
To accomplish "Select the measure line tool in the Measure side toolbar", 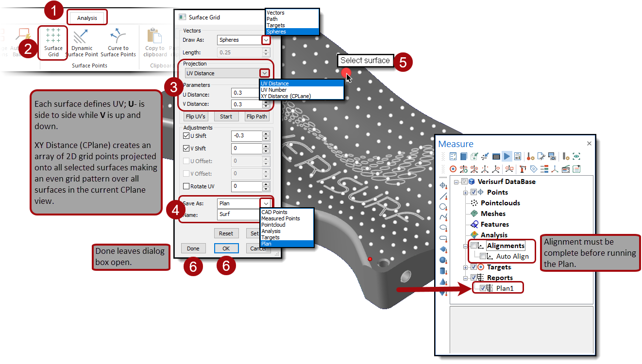I will pyautogui.click(x=443, y=196).
